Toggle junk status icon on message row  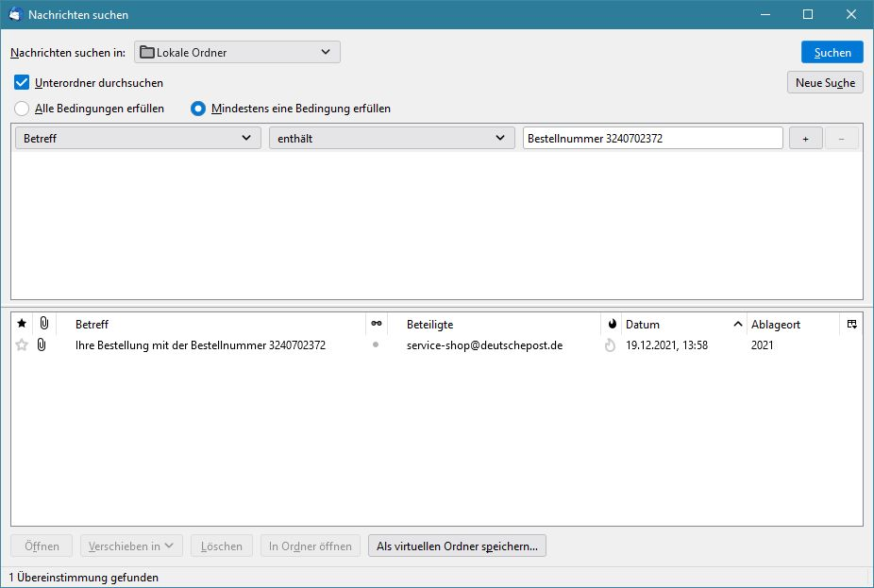[x=610, y=345]
